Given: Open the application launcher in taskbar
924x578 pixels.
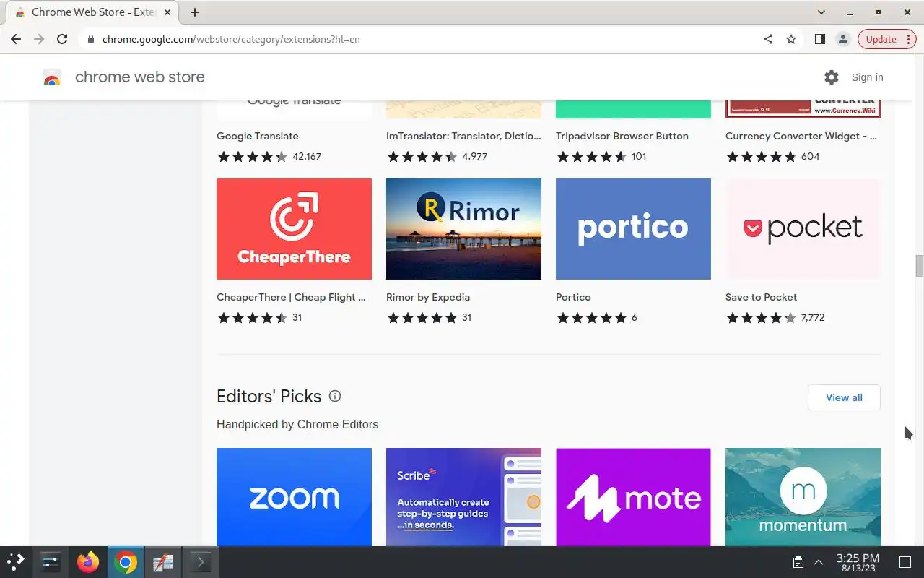Looking at the screenshot, I should click(x=16, y=561).
